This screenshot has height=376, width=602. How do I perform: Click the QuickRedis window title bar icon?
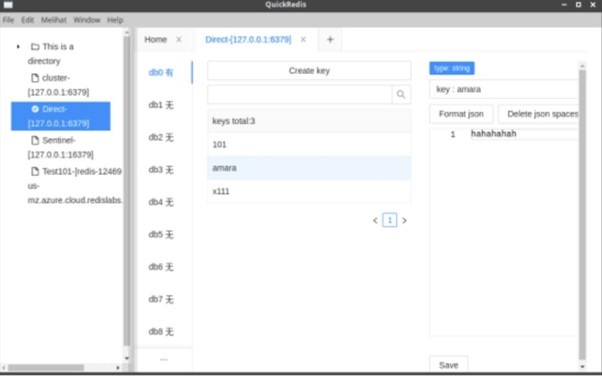click(x=8, y=5)
